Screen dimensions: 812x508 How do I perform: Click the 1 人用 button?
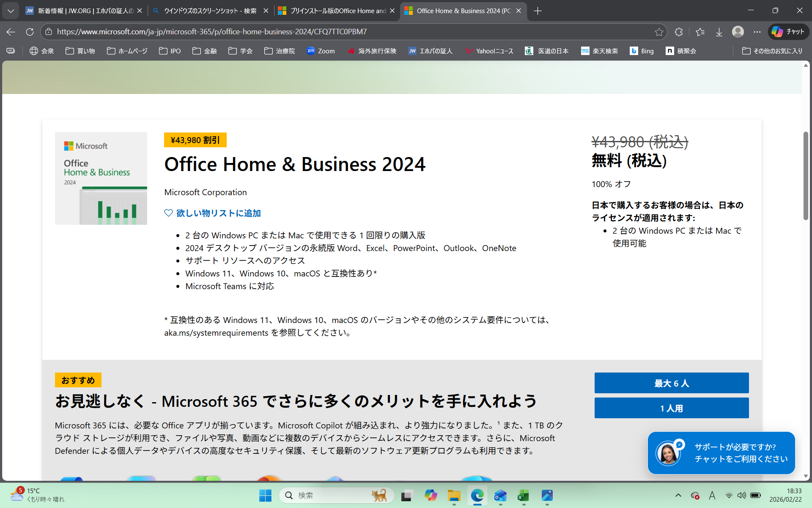tap(671, 408)
